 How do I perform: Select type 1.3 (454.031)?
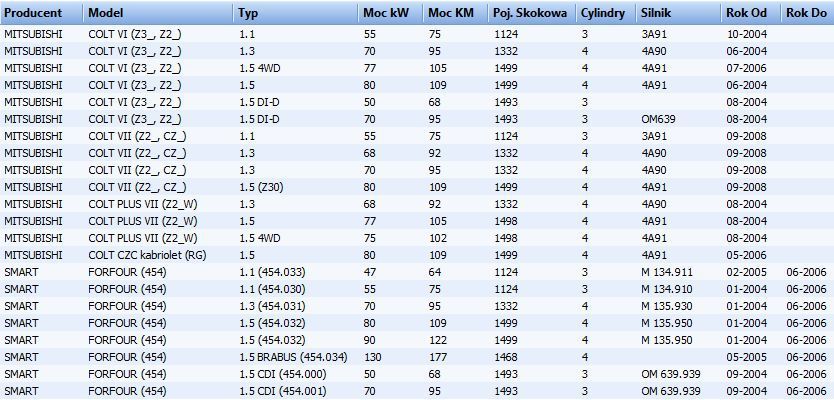pos(272,306)
